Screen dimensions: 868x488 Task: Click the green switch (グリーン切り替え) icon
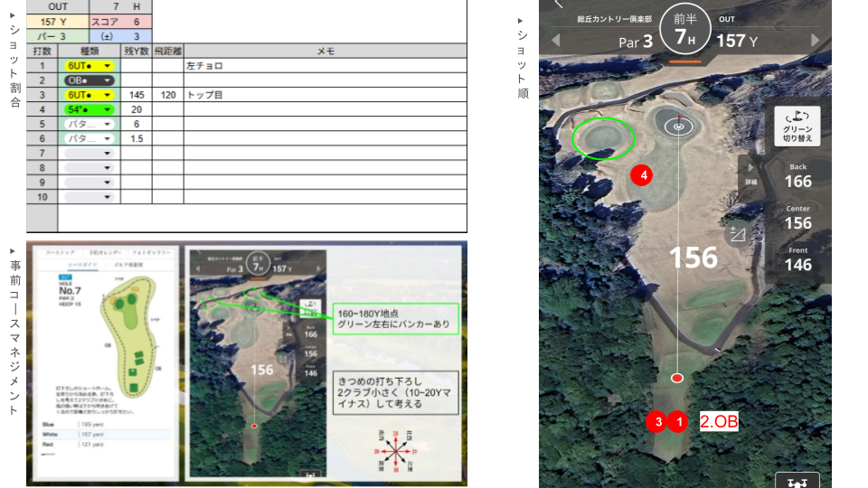[x=797, y=127]
